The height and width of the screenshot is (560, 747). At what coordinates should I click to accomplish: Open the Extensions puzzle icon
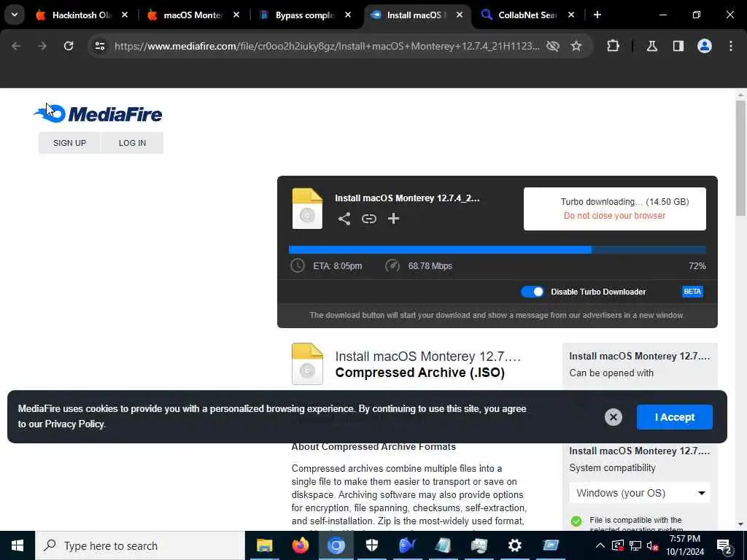coord(613,46)
